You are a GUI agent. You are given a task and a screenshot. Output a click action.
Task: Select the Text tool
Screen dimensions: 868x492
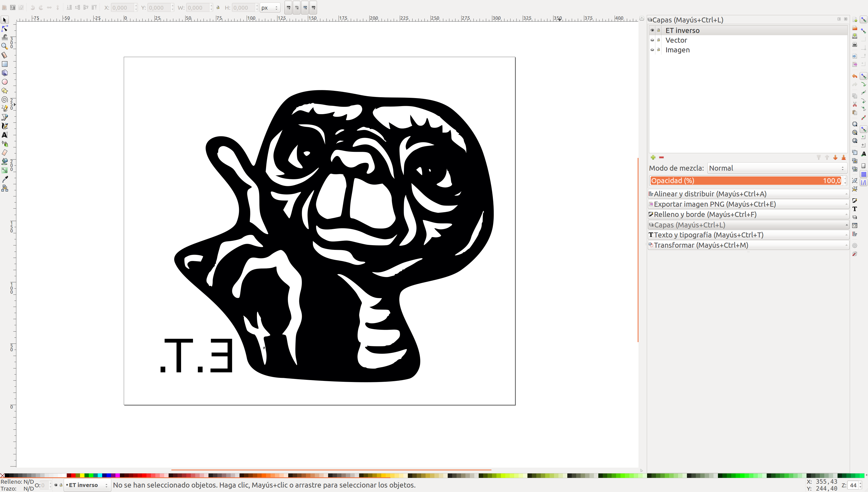click(5, 135)
